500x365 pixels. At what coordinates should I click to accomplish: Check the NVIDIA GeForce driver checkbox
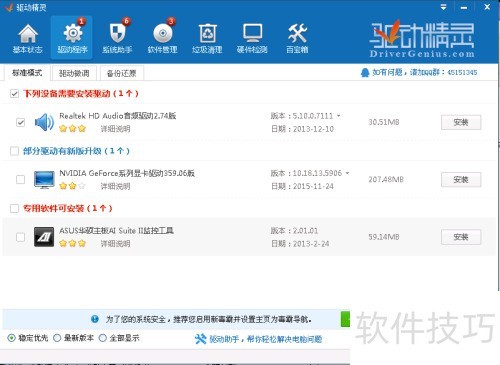(20, 180)
